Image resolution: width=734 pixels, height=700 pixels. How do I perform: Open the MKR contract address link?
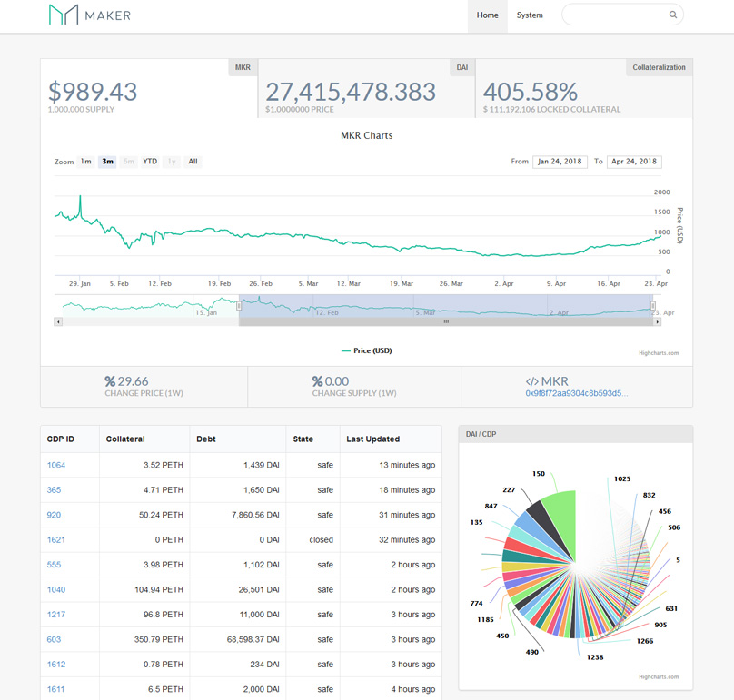coord(577,393)
